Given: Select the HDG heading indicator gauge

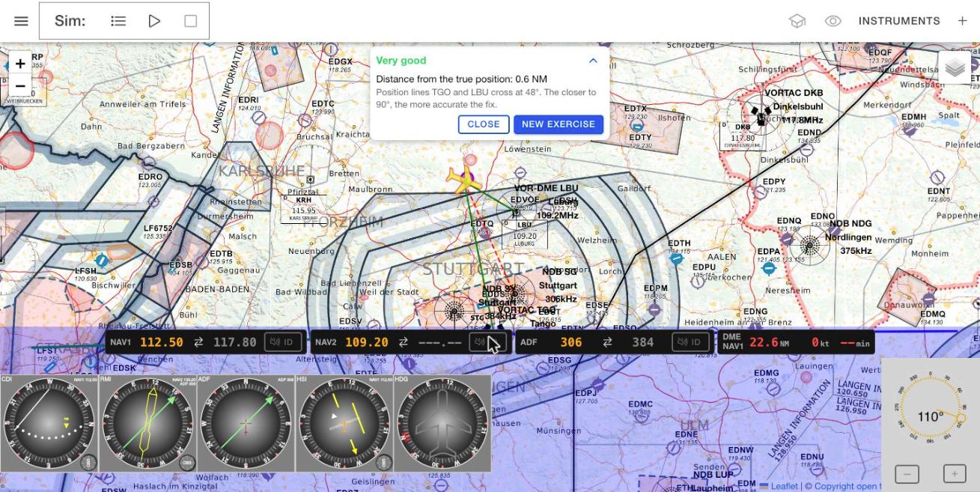Looking at the screenshot, I should tap(442, 424).
